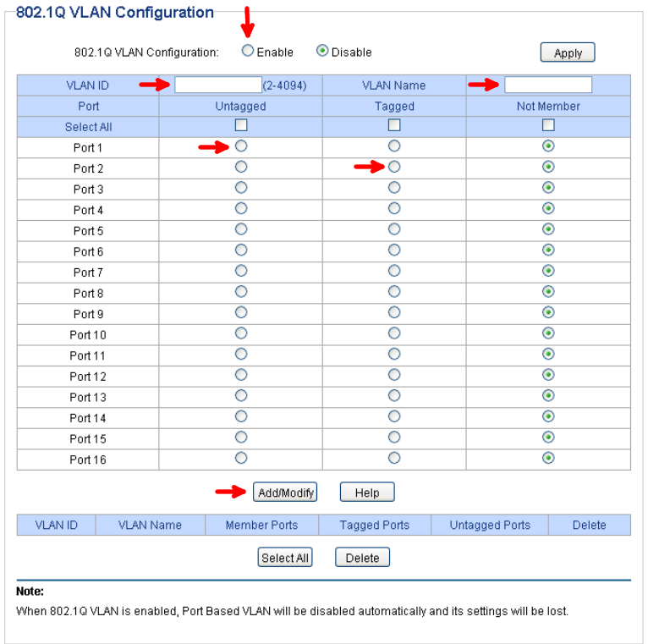Set Port 13 to Tagged
Viewport: 648px width, 644px height.
click(x=394, y=395)
